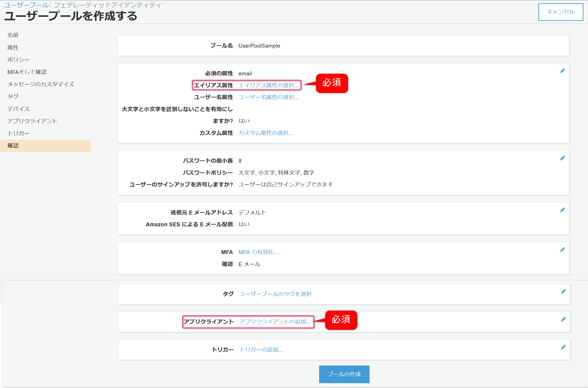Open エイリアス属性の選択 link
Image resolution: width=588 pixels, height=388 pixels.
(268, 85)
